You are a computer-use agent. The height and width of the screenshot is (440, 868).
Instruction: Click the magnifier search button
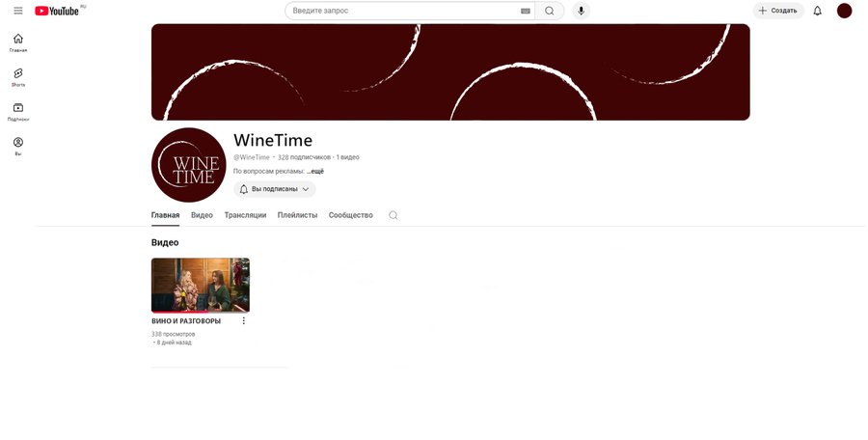click(549, 11)
